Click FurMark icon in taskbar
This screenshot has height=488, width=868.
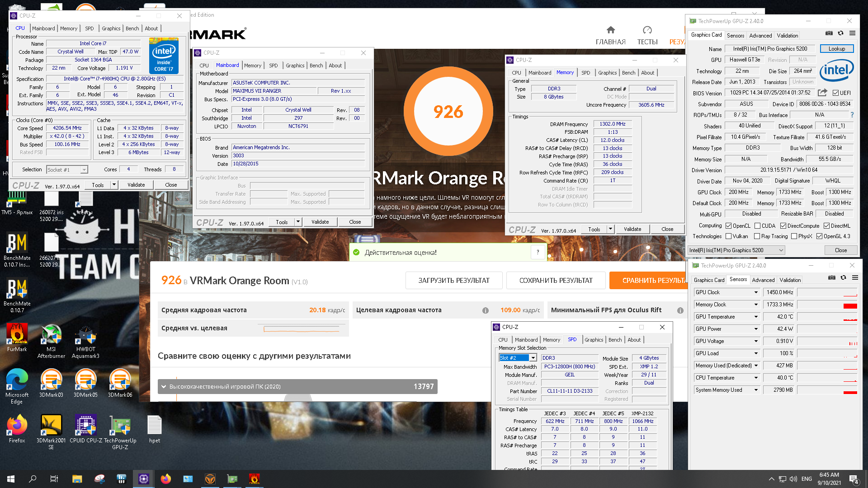(x=254, y=479)
